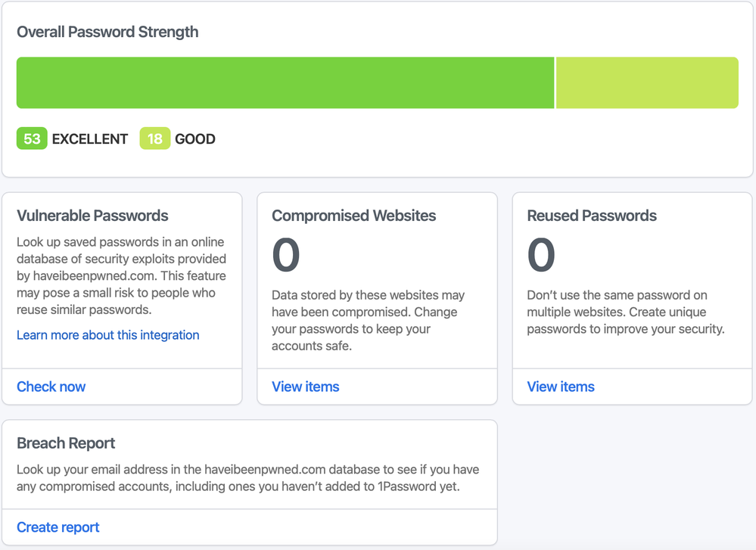Click the green 53 count badge
The image size is (756, 550).
click(32, 138)
